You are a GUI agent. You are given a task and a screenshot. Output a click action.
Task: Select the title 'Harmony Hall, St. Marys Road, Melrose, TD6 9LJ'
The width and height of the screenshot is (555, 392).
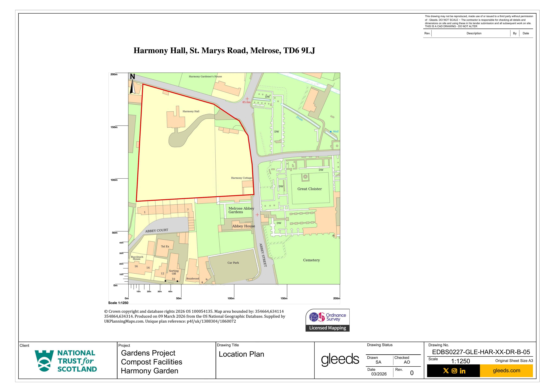[224, 50]
